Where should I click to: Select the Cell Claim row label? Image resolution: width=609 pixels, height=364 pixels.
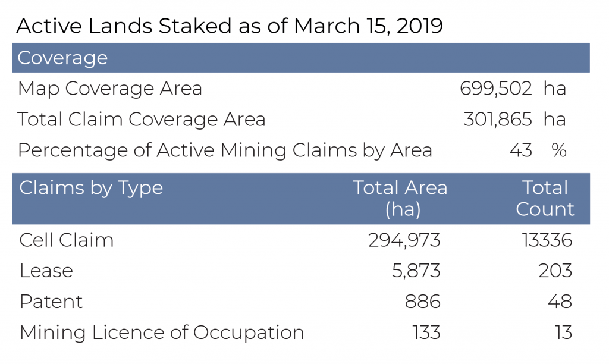(67, 240)
